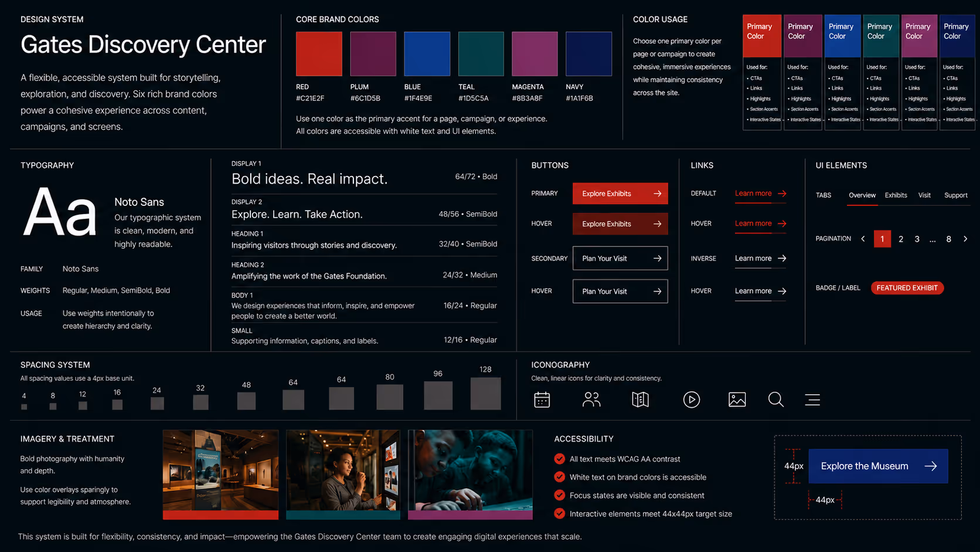Screen dimensions: 980x552
Task: Click the 'Bold ideas. Real impact.' text
Action: (x=309, y=179)
